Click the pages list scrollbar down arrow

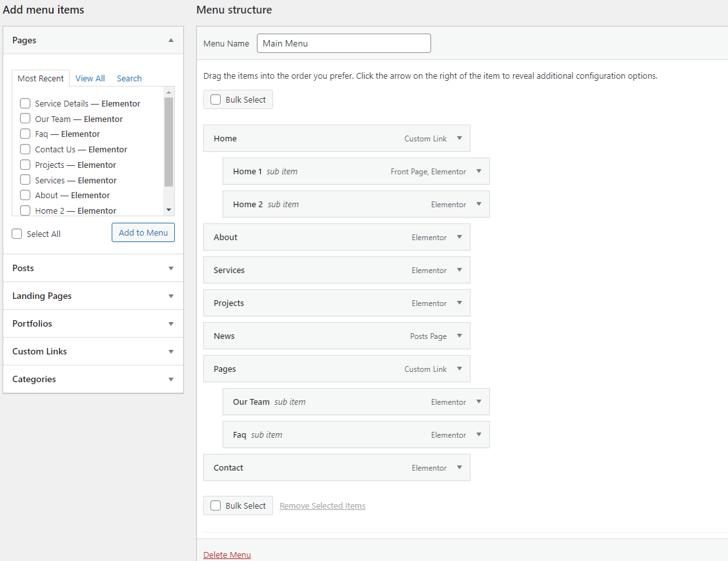click(x=169, y=210)
